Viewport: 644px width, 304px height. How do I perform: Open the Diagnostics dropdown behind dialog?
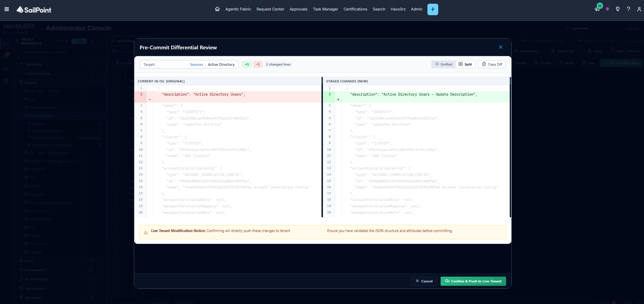coord(528,51)
